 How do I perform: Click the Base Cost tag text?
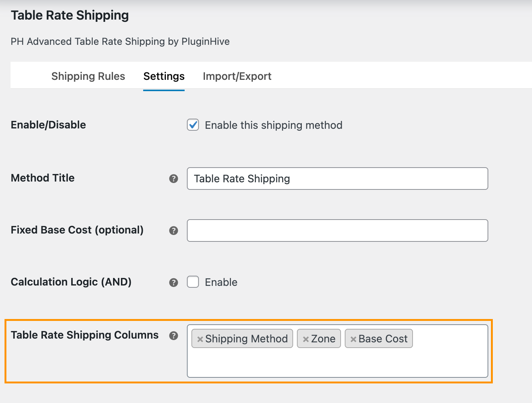pos(383,339)
